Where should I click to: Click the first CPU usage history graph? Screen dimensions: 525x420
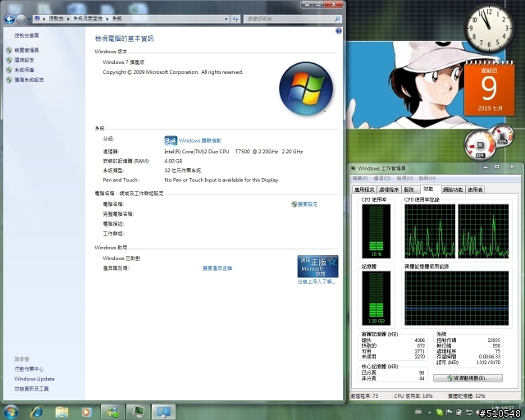(x=430, y=231)
